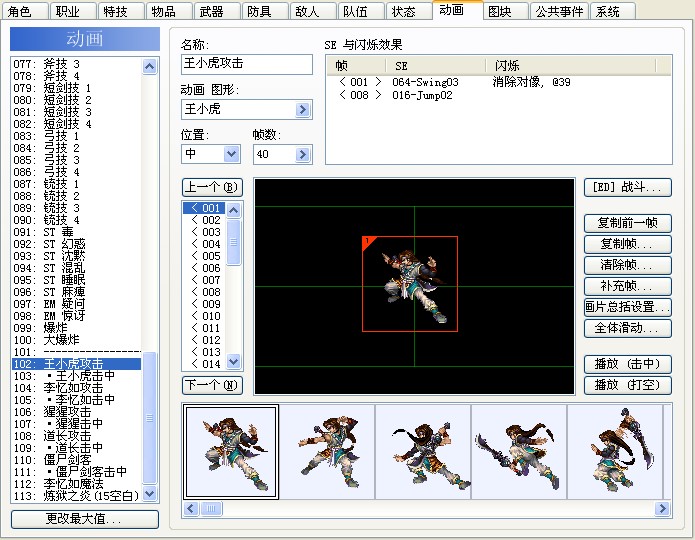
Task: Click the 全体滑动 button
Action: (627, 329)
